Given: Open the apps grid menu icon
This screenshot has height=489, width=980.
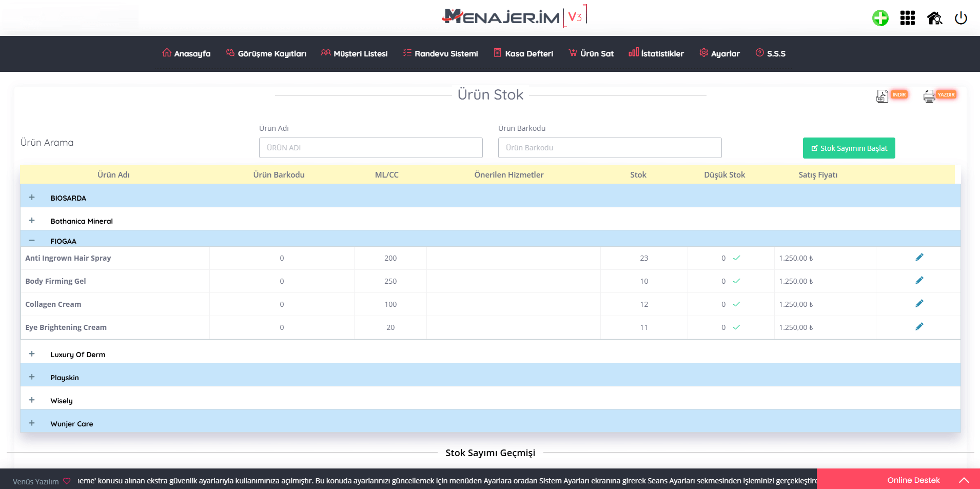Looking at the screenshot, I should (907, 18).
